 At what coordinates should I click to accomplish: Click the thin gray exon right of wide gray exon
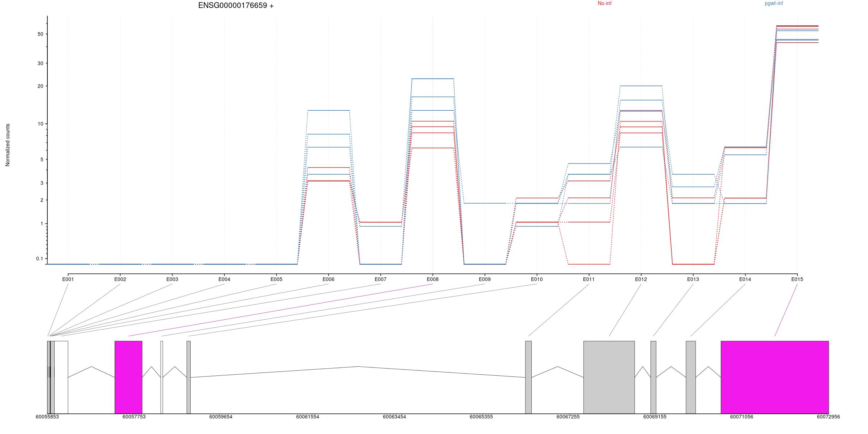tap(653, 377)
